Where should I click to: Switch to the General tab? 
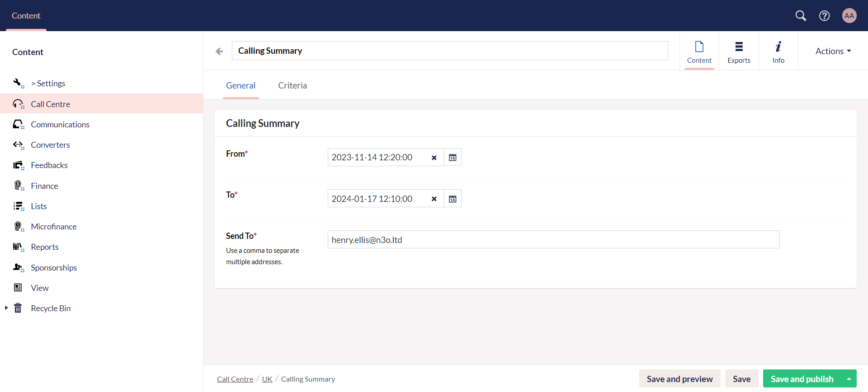pos(241,85)
